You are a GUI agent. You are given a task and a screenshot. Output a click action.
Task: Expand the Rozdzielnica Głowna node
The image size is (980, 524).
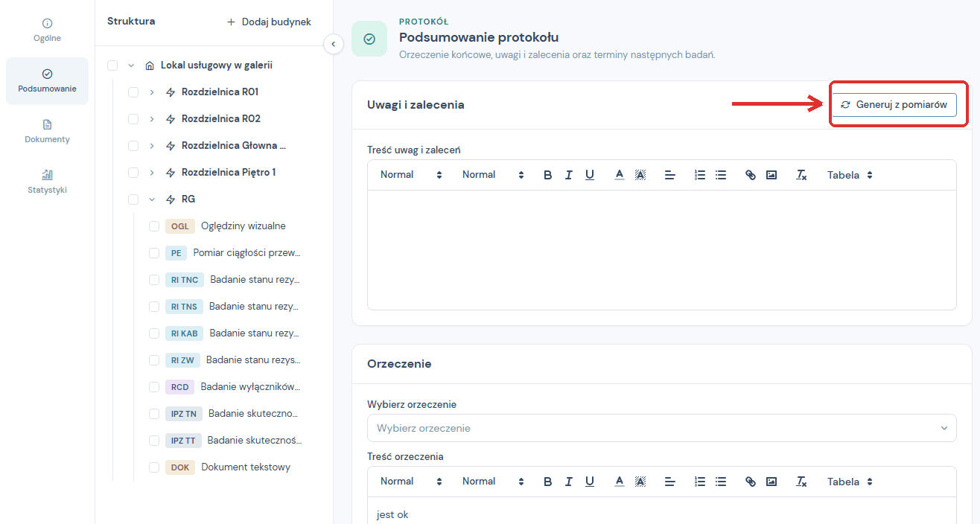pyautogui.click(x=152, y=146)
